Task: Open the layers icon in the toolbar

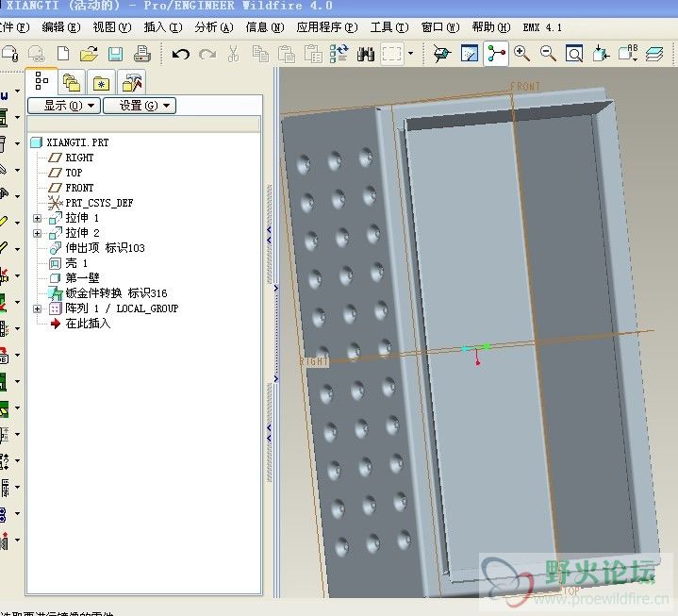Action: (654, 54)
